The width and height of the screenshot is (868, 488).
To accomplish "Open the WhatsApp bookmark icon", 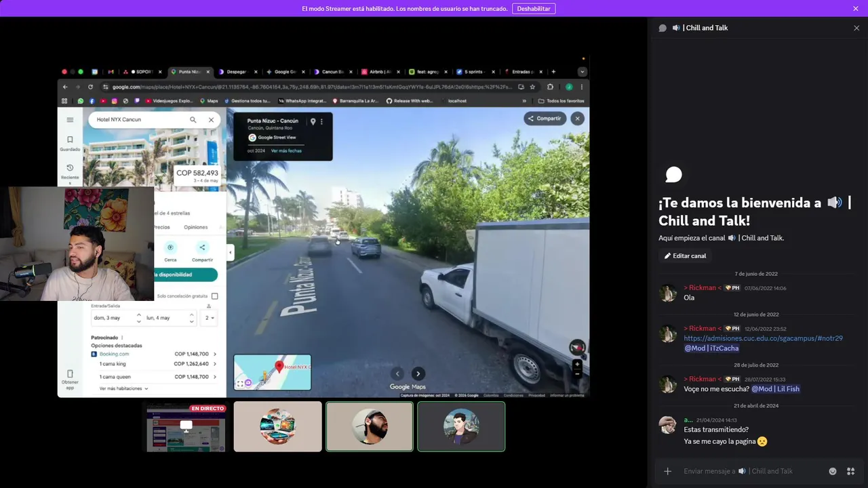I will 80,101.
